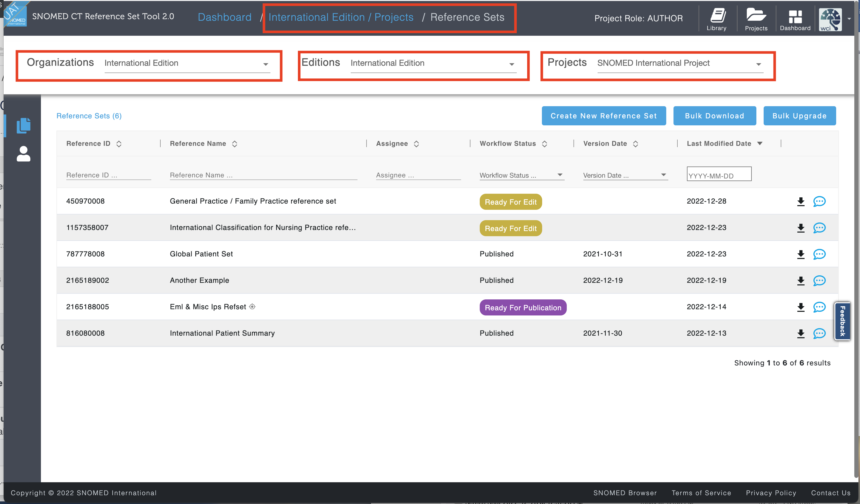Click version date 2021-10-31
860x504 pixels.
603,254
